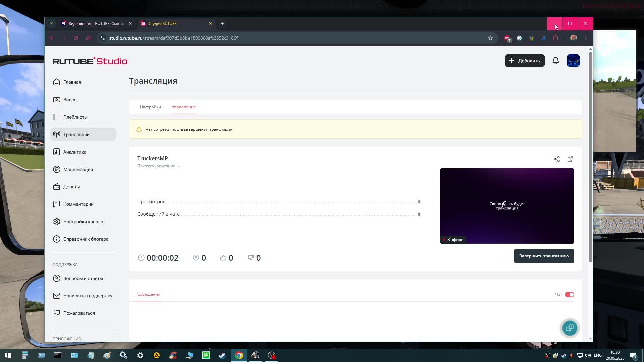Switch to Настройки tab
The image size is (644, 362).
click(150, 107)
